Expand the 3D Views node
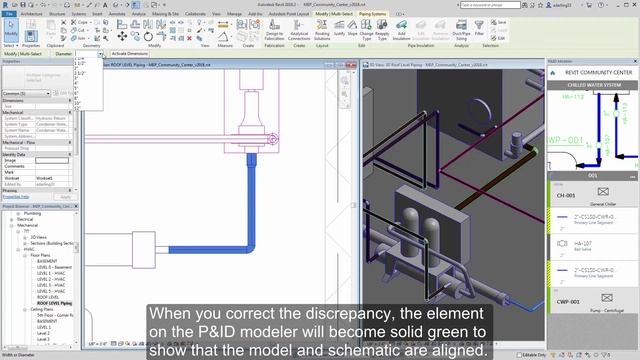 (x=24, y=237)
